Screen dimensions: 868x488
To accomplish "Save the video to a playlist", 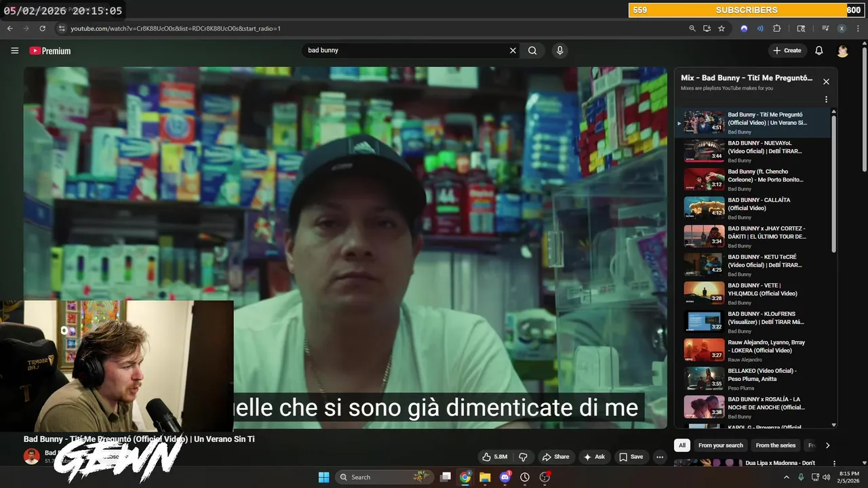I will 631,457.
